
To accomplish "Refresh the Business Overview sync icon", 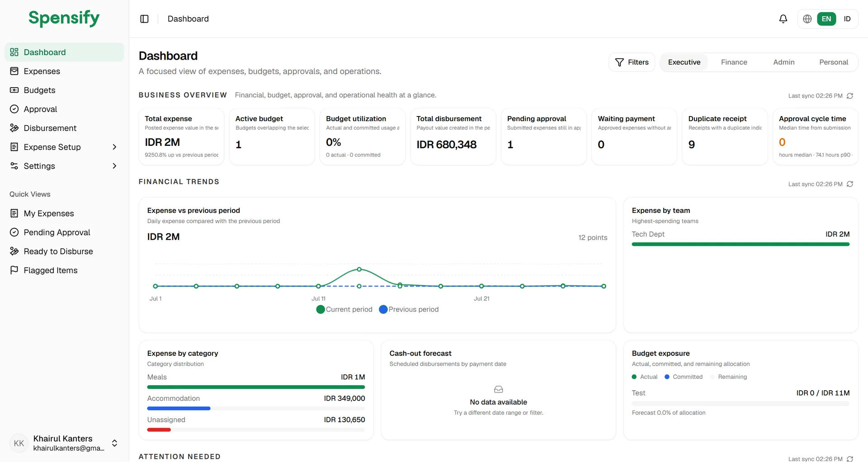I will pyautogui.click(x=850, y=96).
